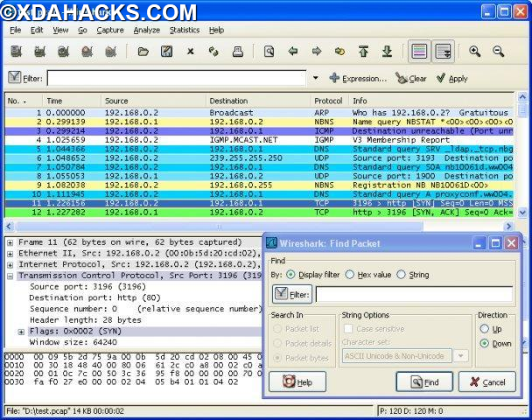Image resolution: width=532 pixels, height=420 pixels.
Task: Toggle auto scroll in live capture
Action: coord(443,52)
